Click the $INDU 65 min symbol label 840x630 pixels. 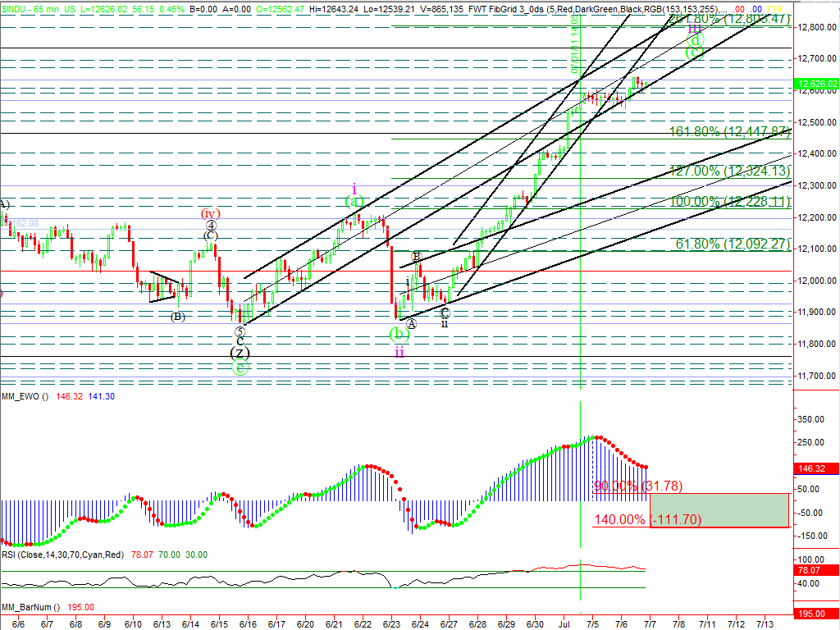(29, 7)
